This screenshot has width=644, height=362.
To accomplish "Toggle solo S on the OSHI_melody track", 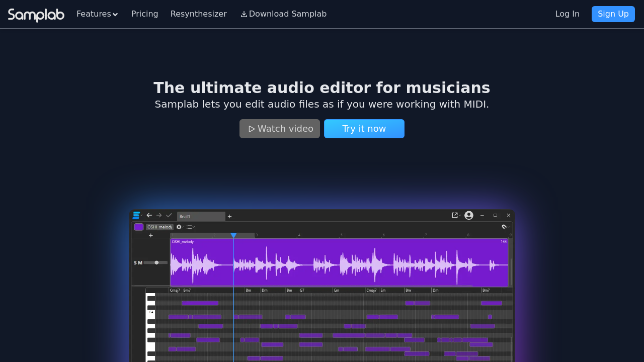I will click(x=135, y=262).
